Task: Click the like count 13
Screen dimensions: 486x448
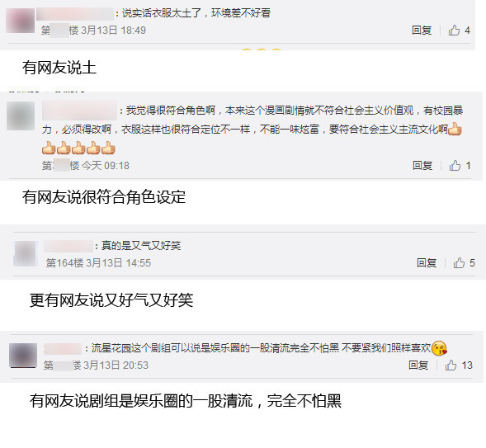Action: click(x=467, y=365)
